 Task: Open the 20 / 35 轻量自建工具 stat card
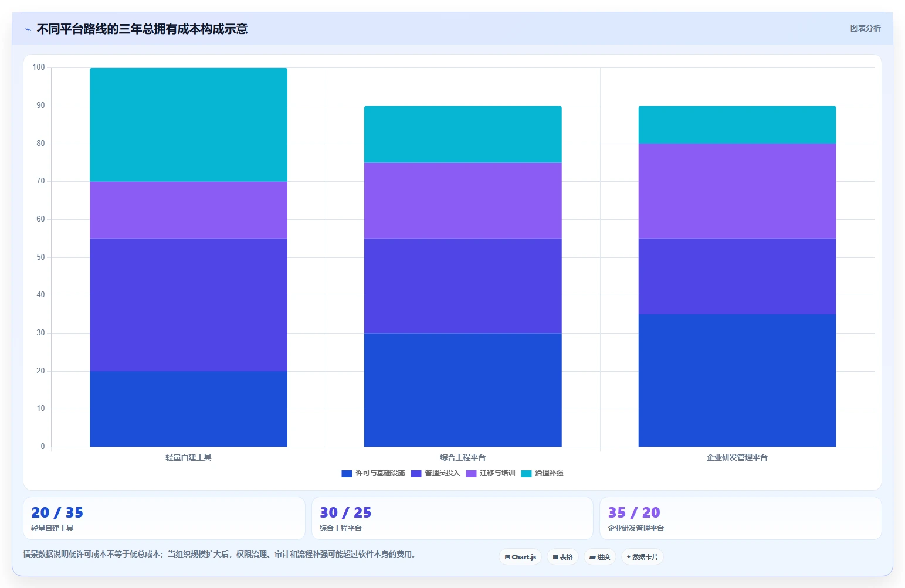tap(164, 518)
